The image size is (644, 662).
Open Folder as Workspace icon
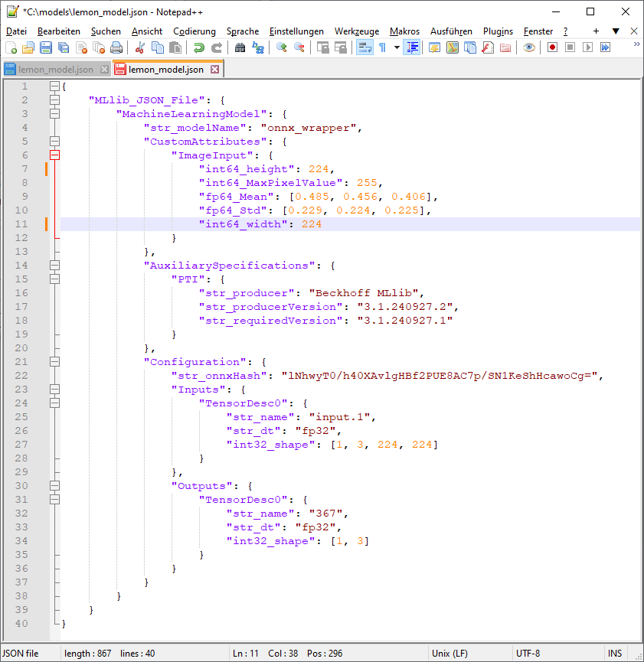pos(505,47)
